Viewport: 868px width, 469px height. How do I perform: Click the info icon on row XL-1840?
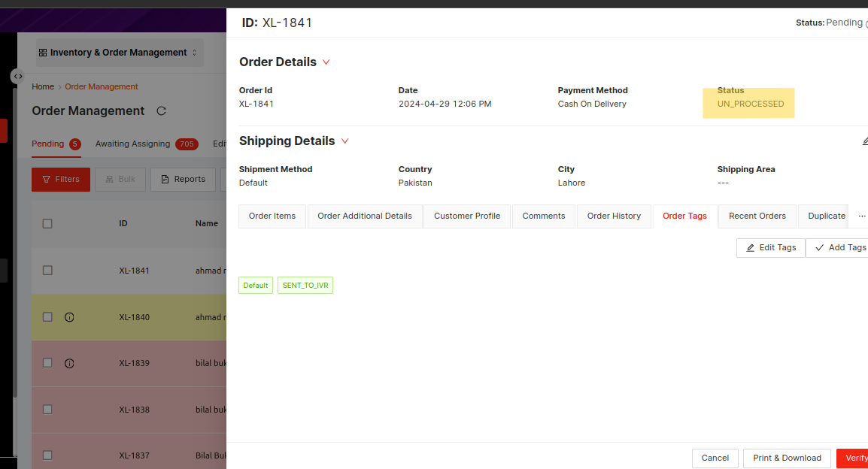[x=69, y=317]
